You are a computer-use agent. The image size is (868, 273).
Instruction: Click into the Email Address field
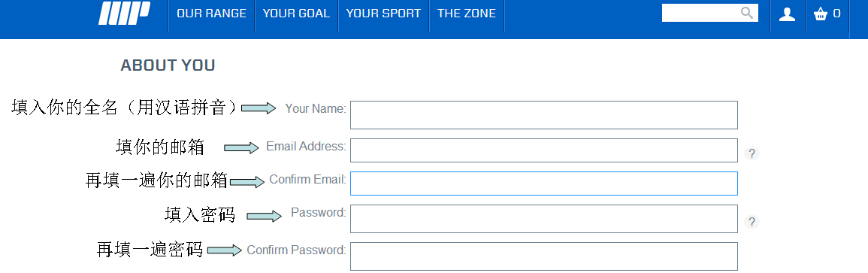[x=543, y=150]
